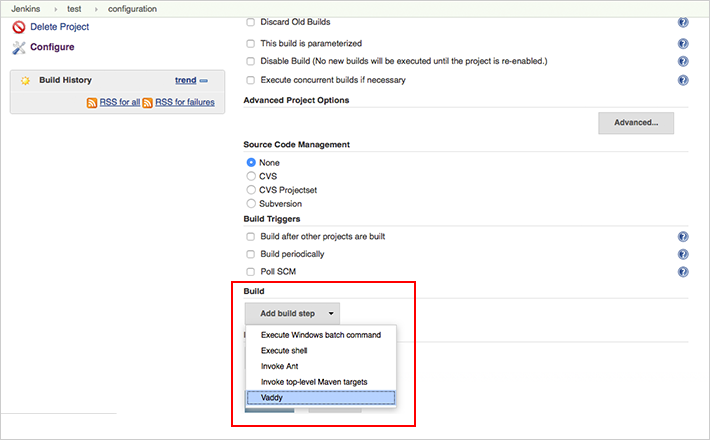Click the Build History sun icon

click(x=25, y=81)
